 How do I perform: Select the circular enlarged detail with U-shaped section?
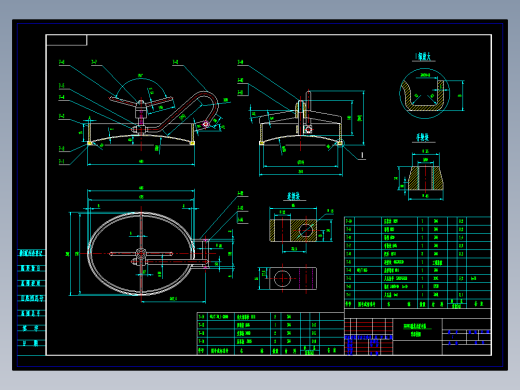(424, 94)
